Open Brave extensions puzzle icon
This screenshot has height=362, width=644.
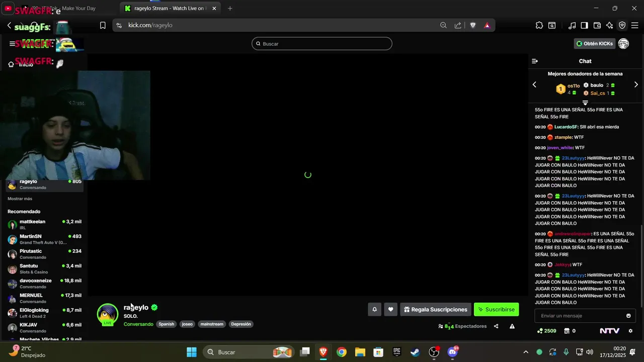pos(539,25)
